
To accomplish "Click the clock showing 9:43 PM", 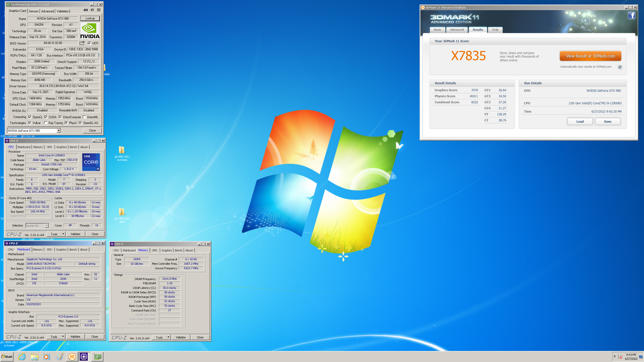I will pyautogui.click(x=631, y=355).
